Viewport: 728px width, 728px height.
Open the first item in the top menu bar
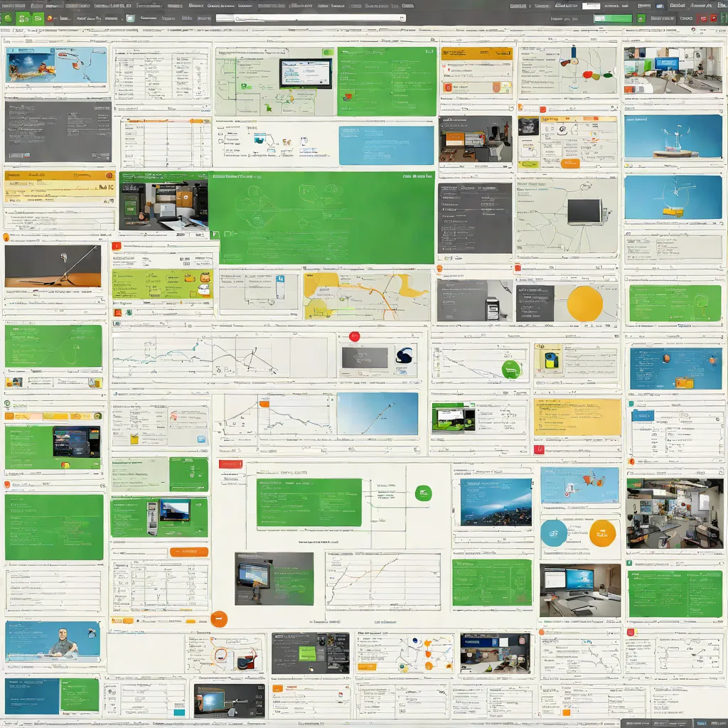(14, 6)
